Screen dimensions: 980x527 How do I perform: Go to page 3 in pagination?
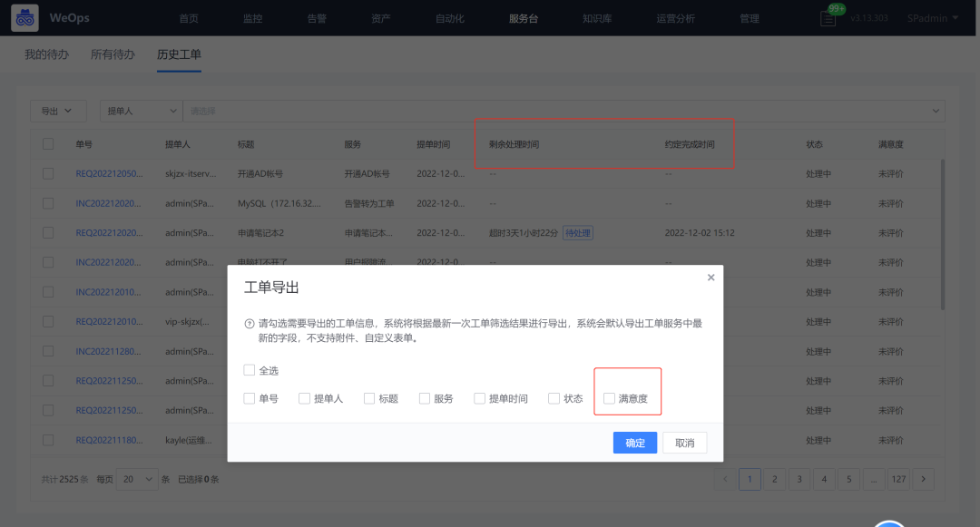pos(799,479)
